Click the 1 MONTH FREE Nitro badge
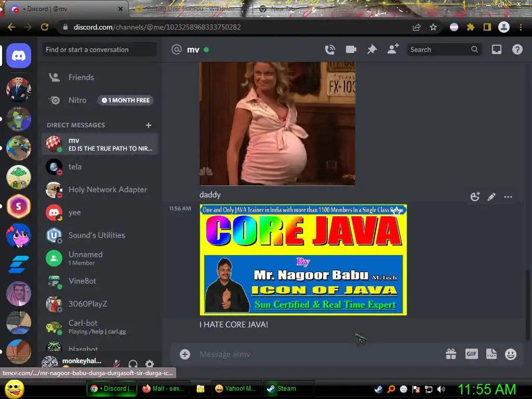 click(x=126, y=100)
